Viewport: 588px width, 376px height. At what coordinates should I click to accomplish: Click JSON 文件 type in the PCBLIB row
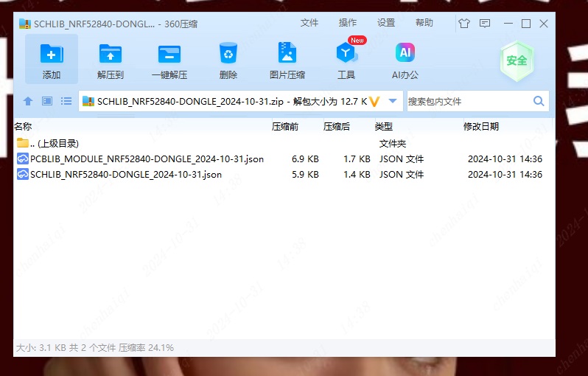402,159
